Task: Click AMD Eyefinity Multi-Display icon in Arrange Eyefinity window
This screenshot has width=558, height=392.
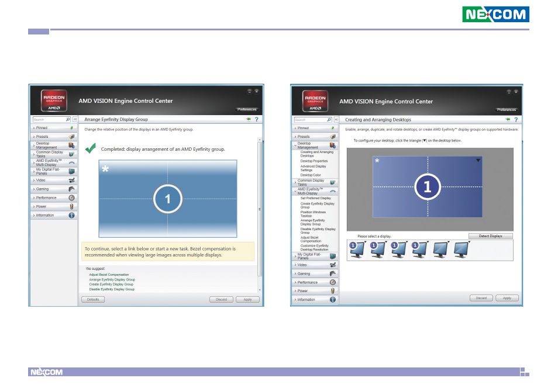Action: 71,163
